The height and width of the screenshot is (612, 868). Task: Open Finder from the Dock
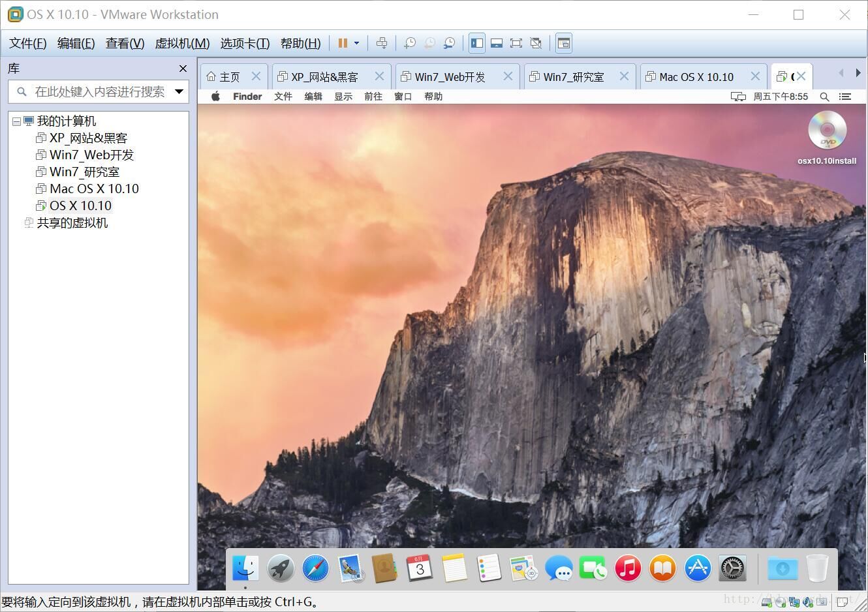point(246,568)
